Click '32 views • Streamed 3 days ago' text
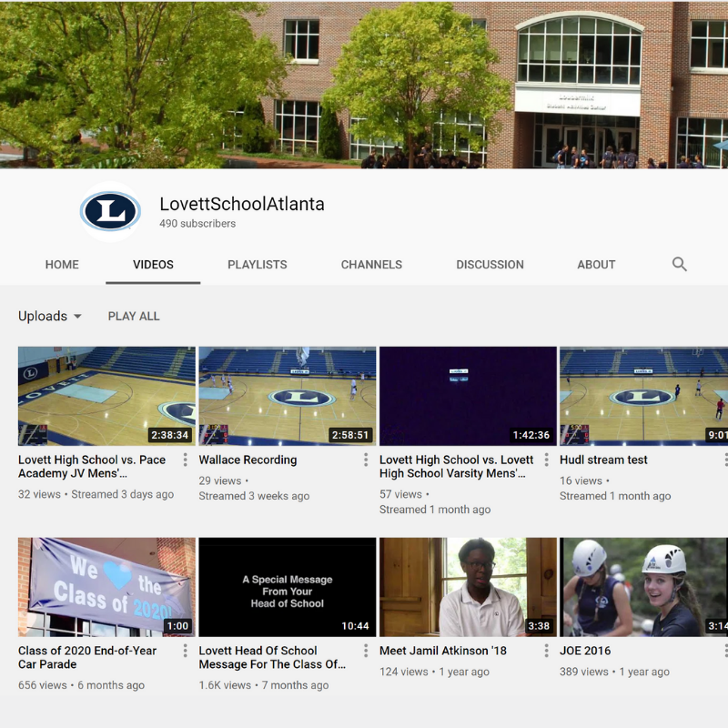 tap(96, 494)
